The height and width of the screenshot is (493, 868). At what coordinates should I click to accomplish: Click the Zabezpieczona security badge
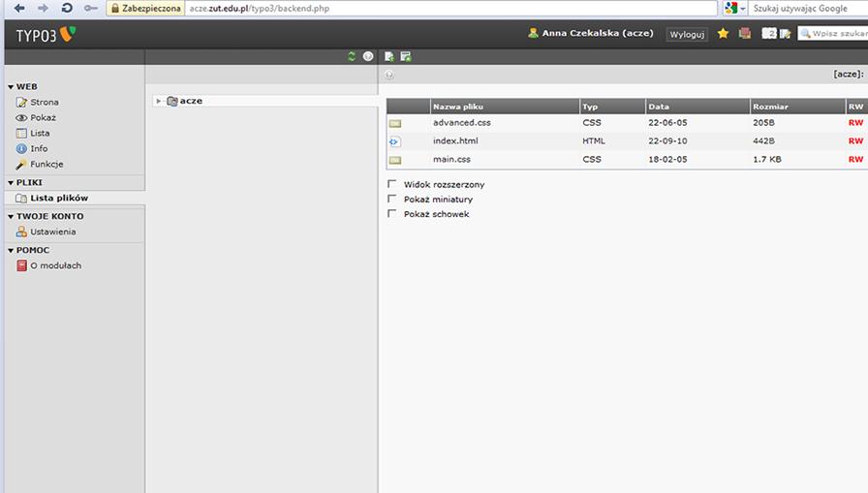tap(145, 9)
